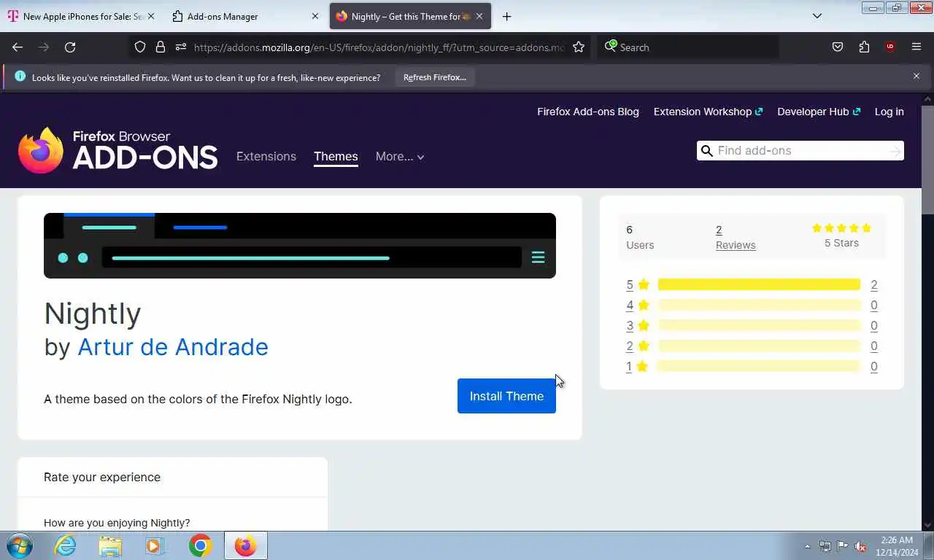934x560 pixels.
Task: Expand the More... navigation dropdown
Action: [x=400, y=156]
